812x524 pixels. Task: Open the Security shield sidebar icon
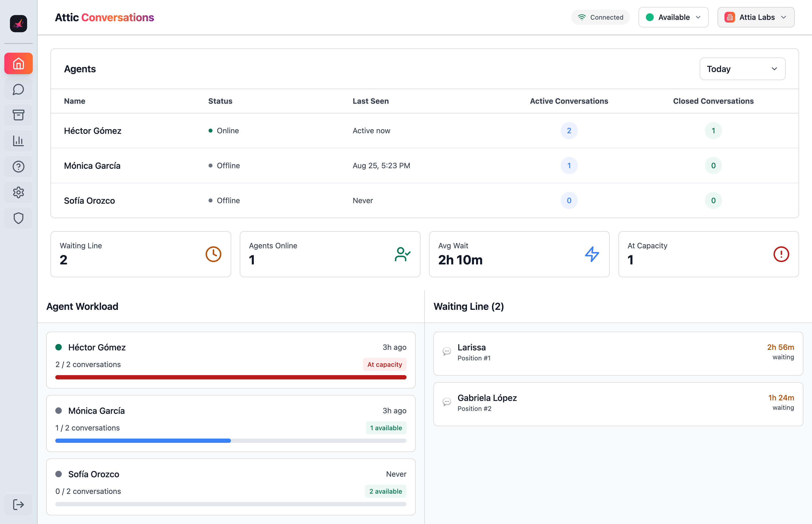(18, 218)
